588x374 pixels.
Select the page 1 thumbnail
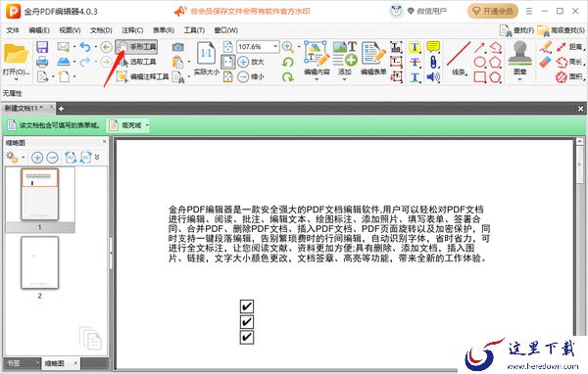pos(40,194)
